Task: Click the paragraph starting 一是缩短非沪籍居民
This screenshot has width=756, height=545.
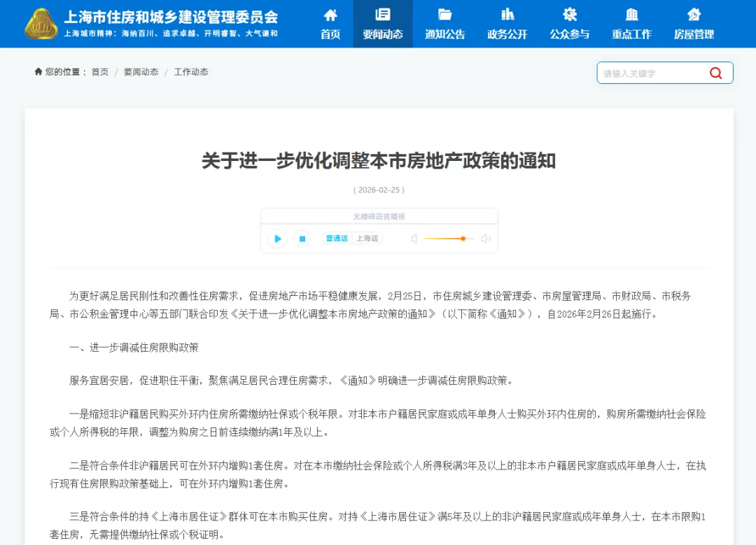Action: [x=378, y=423]
